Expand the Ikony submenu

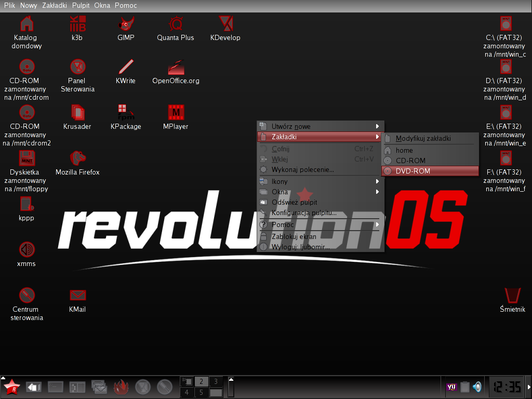pyautogui.click(x=320, y=181)
